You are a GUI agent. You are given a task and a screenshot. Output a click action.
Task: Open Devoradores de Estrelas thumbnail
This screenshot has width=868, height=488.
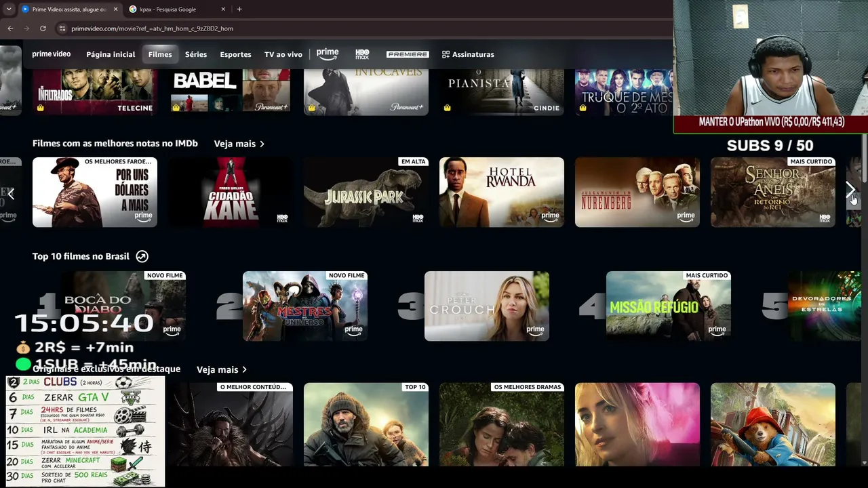point(825,306)
